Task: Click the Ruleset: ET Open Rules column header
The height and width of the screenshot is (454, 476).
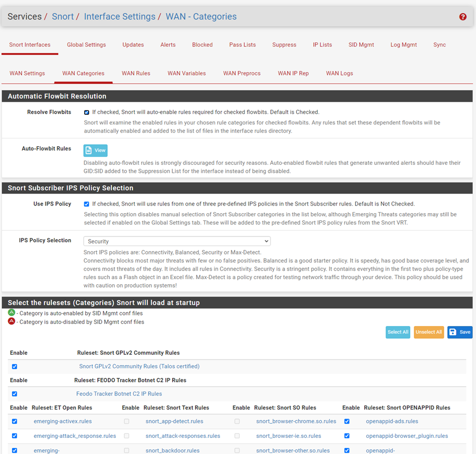Action: 61,408
